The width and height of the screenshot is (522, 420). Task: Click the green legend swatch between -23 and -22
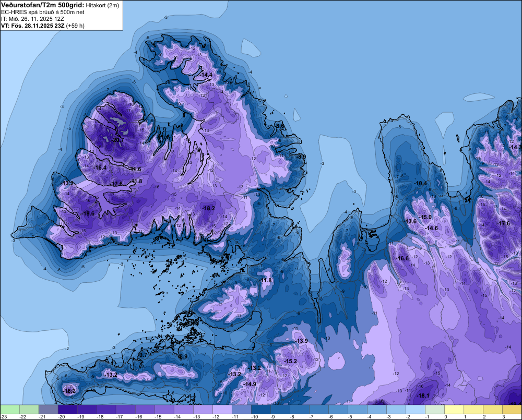9,409
